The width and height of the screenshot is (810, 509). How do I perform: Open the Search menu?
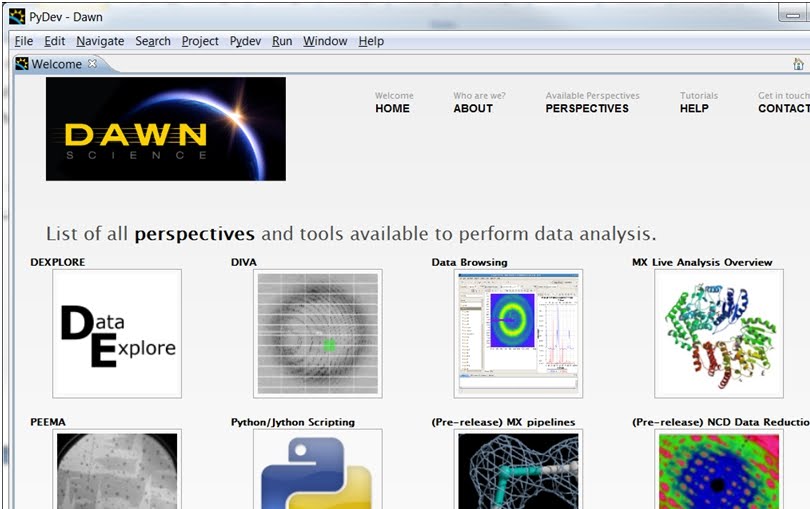click(x=153, y=41)
